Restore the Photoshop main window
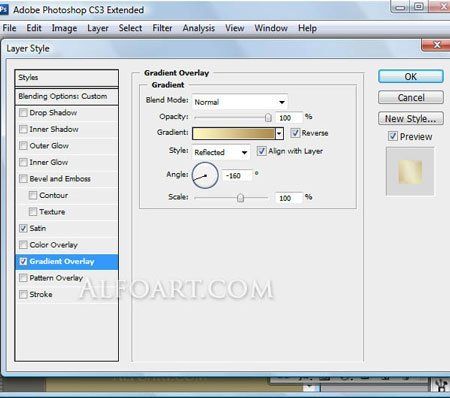This screenshot has height=398, width=450. click(419, 6)
